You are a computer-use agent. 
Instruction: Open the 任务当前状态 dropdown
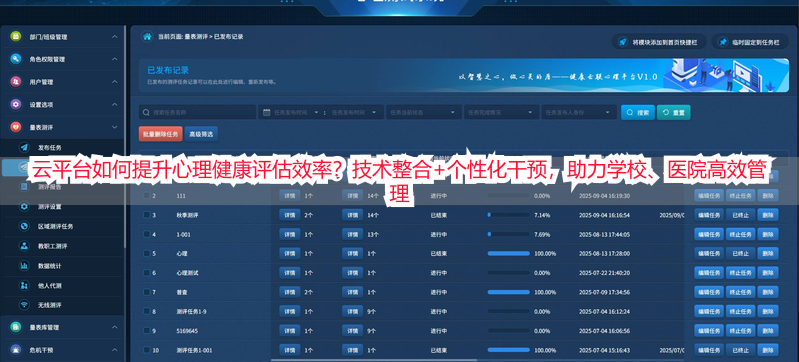click(x=423, y=113)
